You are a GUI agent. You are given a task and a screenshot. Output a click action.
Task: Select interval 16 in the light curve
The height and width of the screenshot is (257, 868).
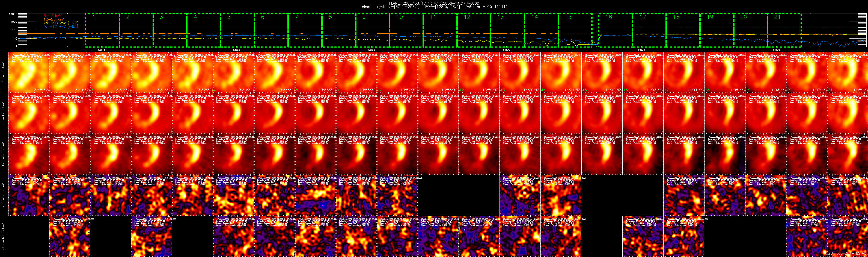(616, 30)
